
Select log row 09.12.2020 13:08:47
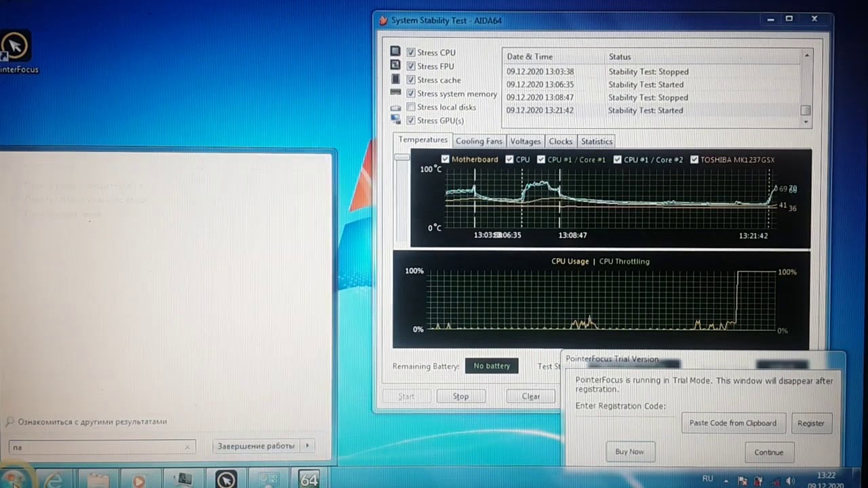point(651,98)
